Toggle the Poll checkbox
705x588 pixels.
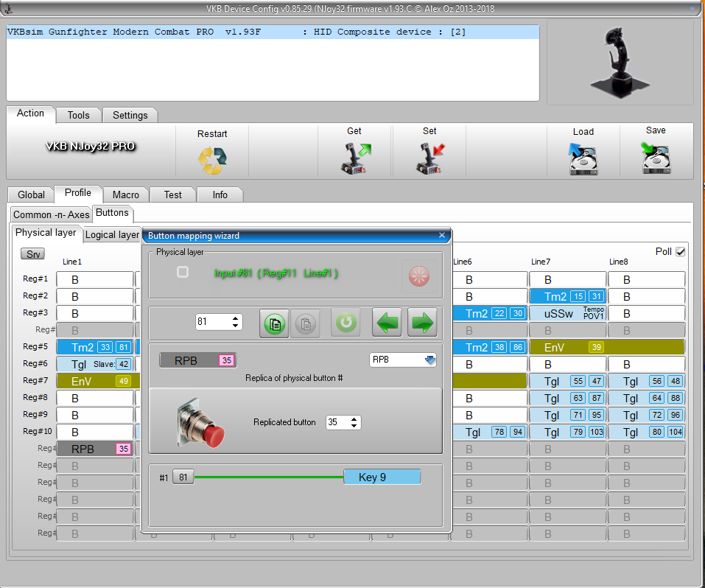click(x=681, y=251)
